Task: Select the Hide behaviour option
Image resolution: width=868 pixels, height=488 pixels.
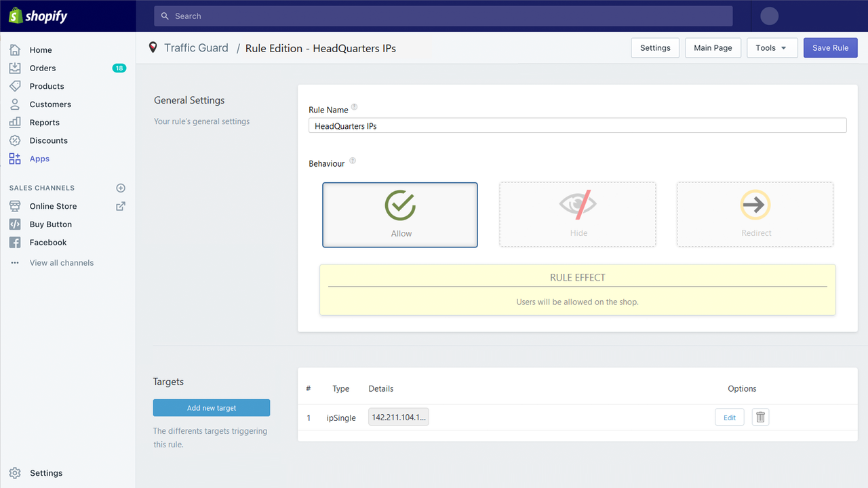Action: 577,214
